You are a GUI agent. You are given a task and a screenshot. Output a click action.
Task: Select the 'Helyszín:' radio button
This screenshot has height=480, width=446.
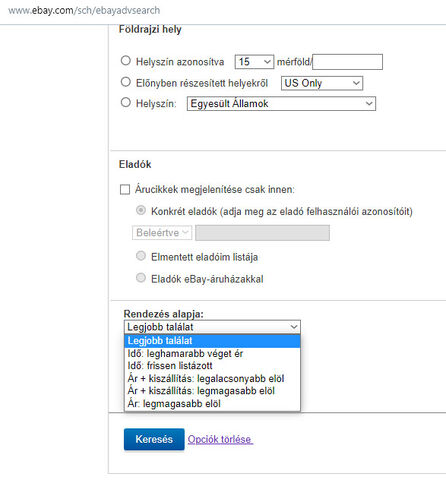(x=126, y=102)
